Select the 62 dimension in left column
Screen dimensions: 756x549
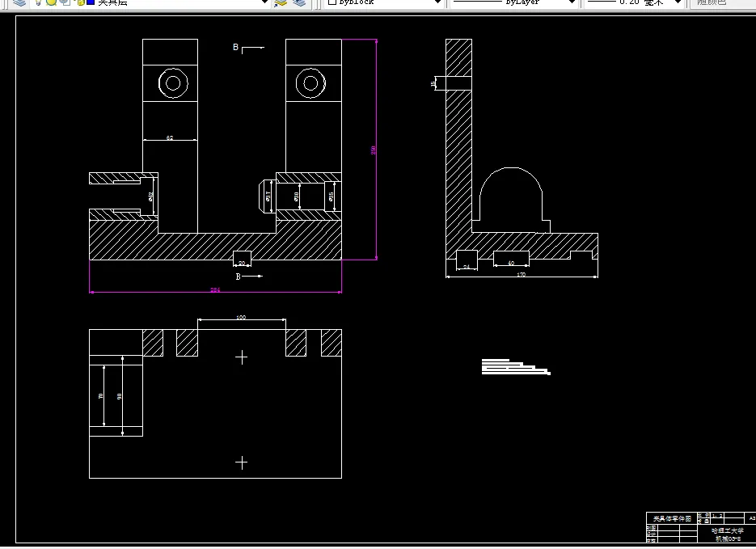point(170,137)
